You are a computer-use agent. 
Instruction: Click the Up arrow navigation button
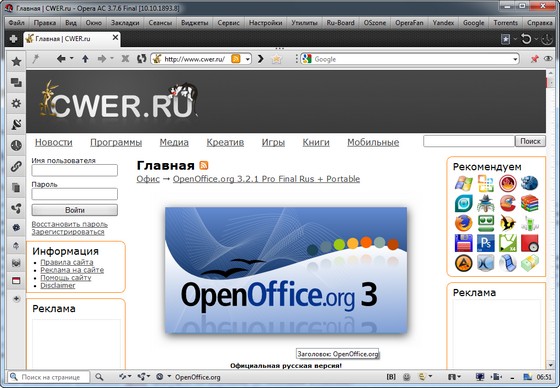[x=85, y=59]
